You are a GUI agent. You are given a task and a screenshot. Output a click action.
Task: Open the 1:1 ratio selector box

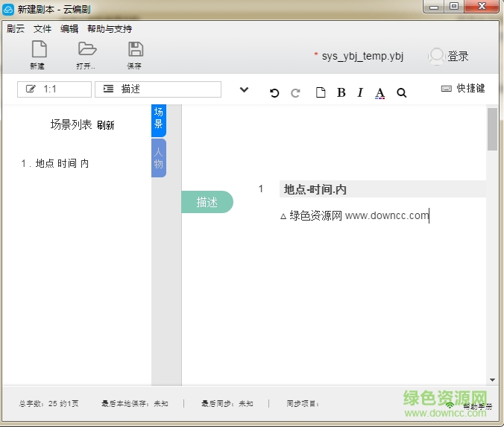[x=54, y=89]
